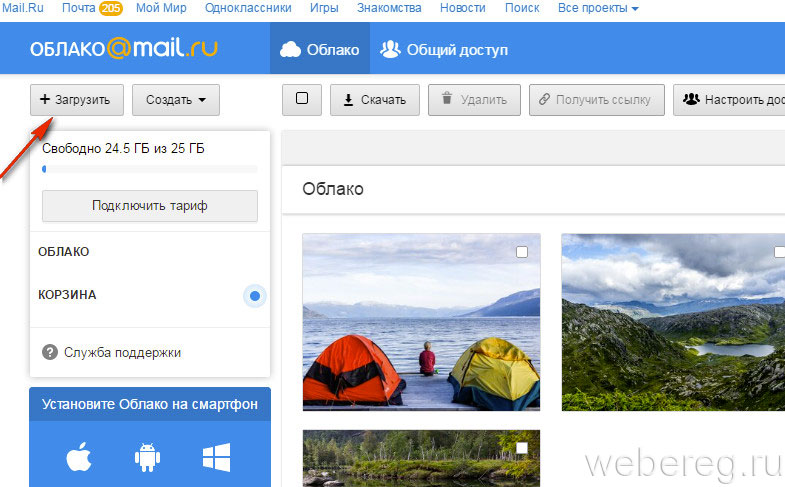
Task: Click the Облако@mail.ru logo
Action: [124, 49]
